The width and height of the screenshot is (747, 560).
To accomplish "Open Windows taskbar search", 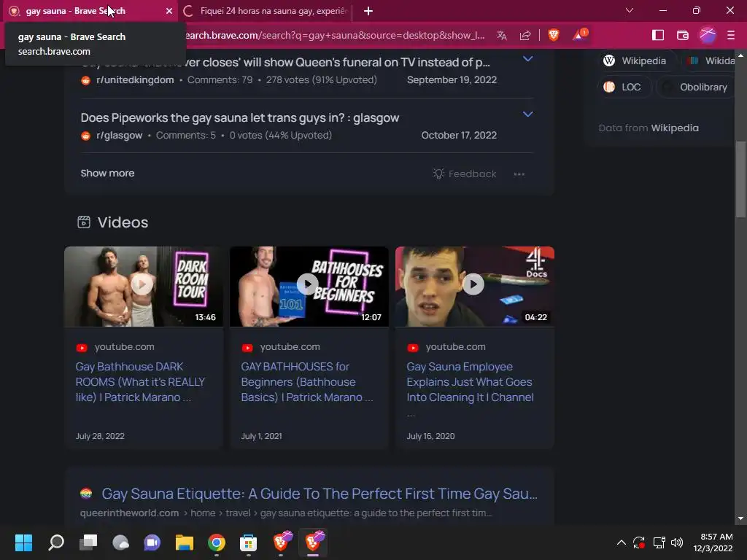I will 55,542.
